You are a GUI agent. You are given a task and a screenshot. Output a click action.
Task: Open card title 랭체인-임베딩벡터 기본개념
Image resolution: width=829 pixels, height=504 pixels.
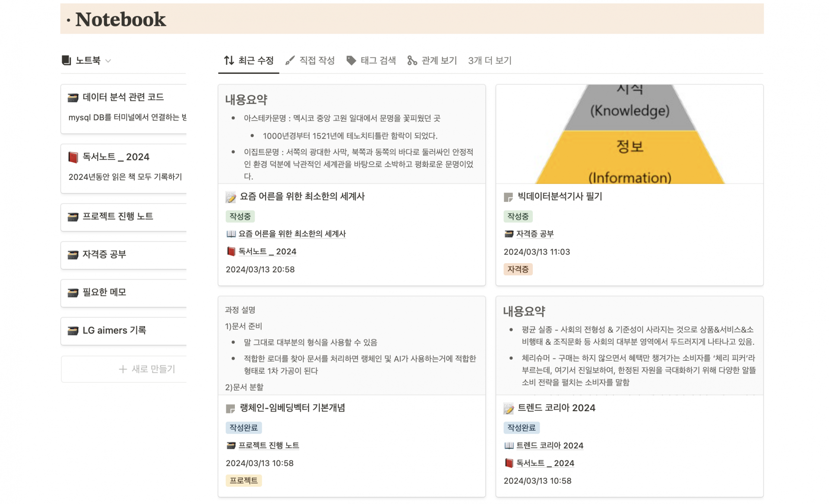pos(292,408)
